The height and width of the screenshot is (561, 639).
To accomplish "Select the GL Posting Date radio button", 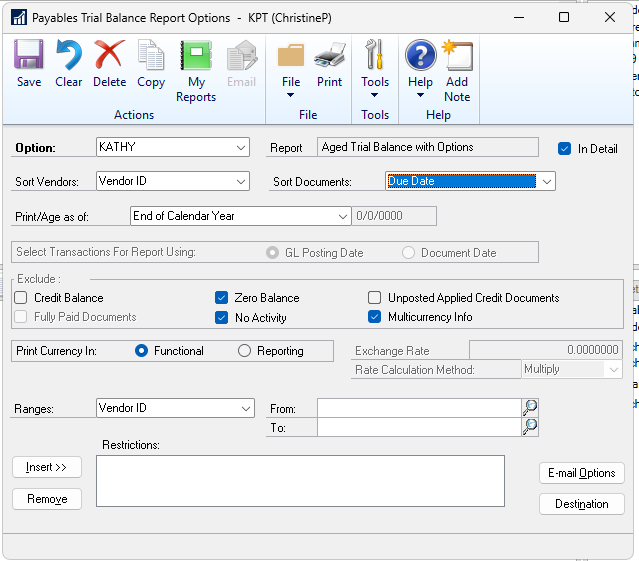I will click(272, 253).
